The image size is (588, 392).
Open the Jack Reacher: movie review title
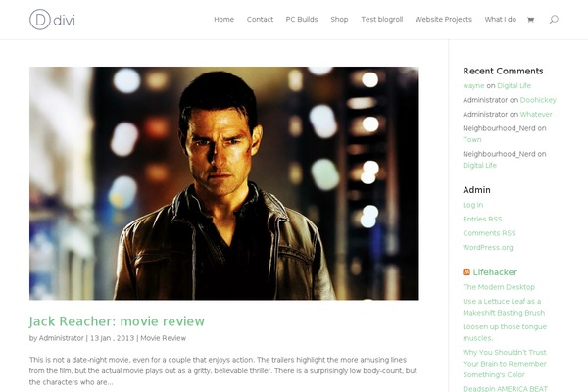(x=117, y=321)
